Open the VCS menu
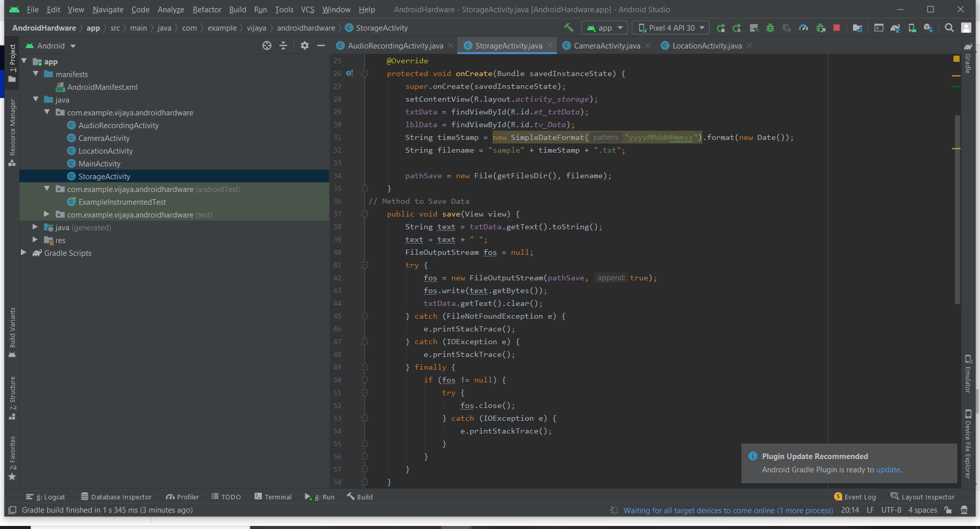The width and height of the screenshot is (980, 529). [307, 9]
